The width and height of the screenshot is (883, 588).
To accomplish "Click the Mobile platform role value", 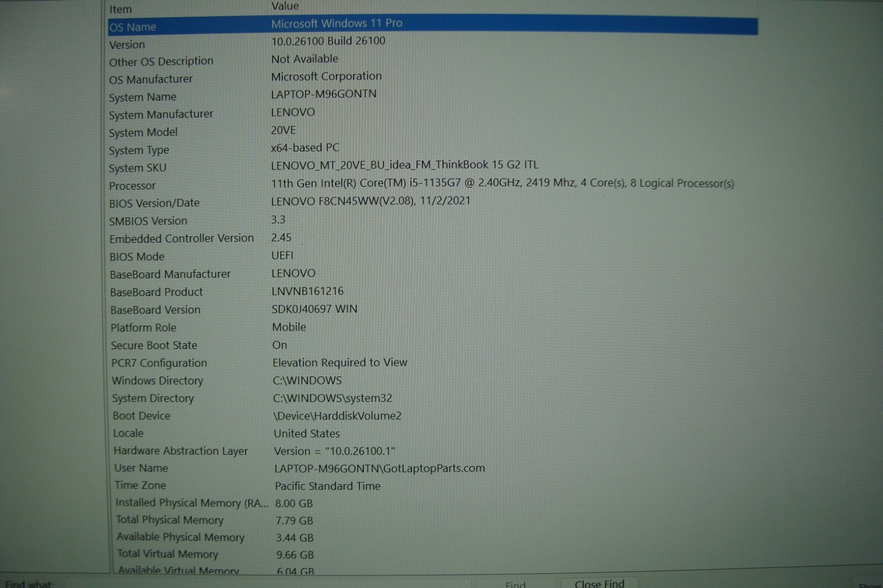I will (289, 327).
